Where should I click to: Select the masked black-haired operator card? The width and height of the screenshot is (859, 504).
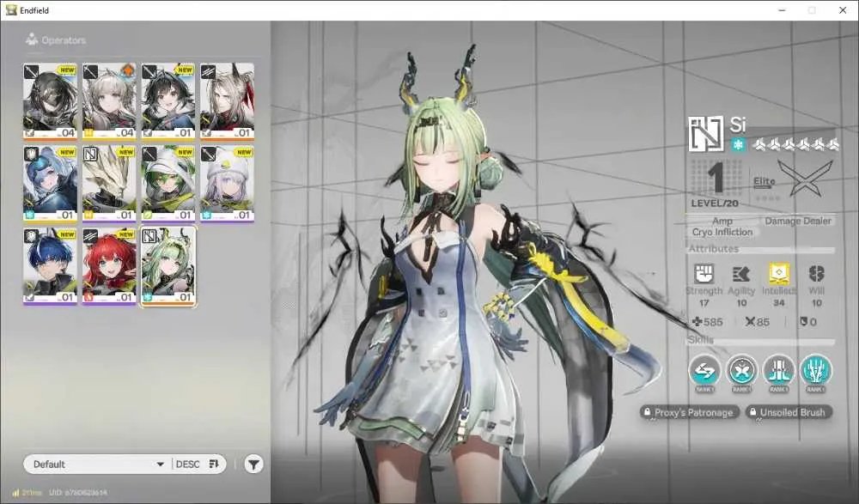(x=50, y=101)
